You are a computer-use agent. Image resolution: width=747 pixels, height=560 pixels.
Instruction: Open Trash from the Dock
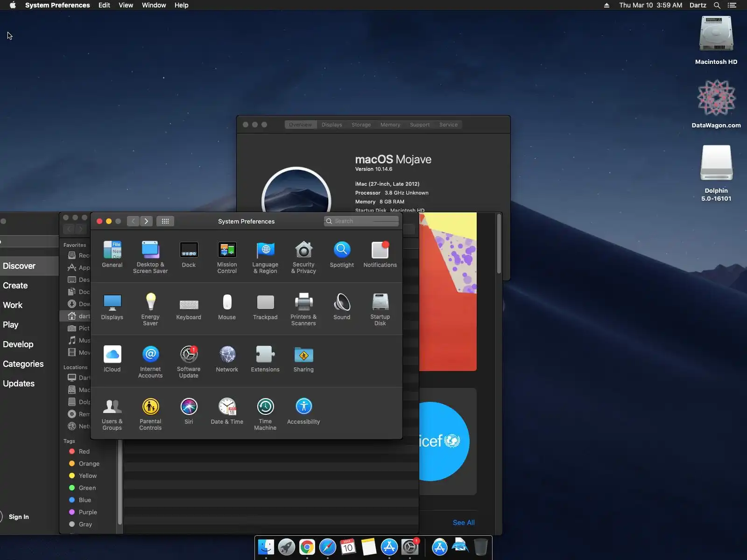click(x=480, y=547)
